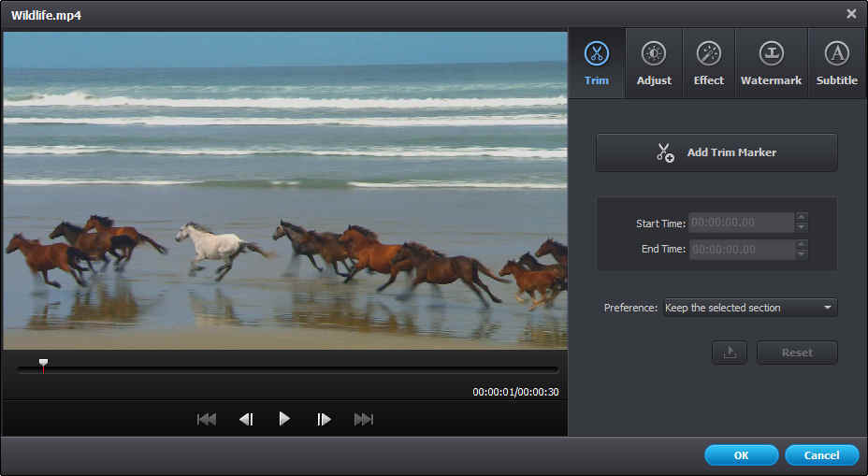Viewport: 868px width, 476px height.
Task: Click the Add Trim Marker button
Action: coord(716,152)
